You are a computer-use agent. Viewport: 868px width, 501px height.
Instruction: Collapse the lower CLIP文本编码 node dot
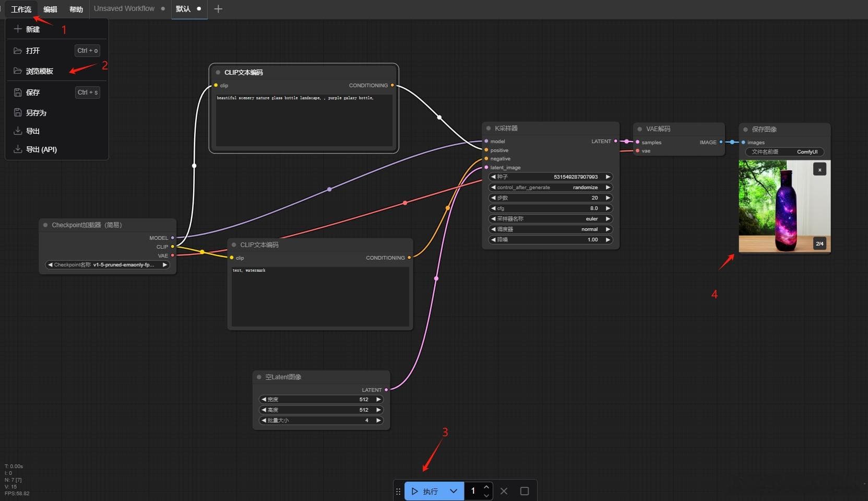pos(233,245)
